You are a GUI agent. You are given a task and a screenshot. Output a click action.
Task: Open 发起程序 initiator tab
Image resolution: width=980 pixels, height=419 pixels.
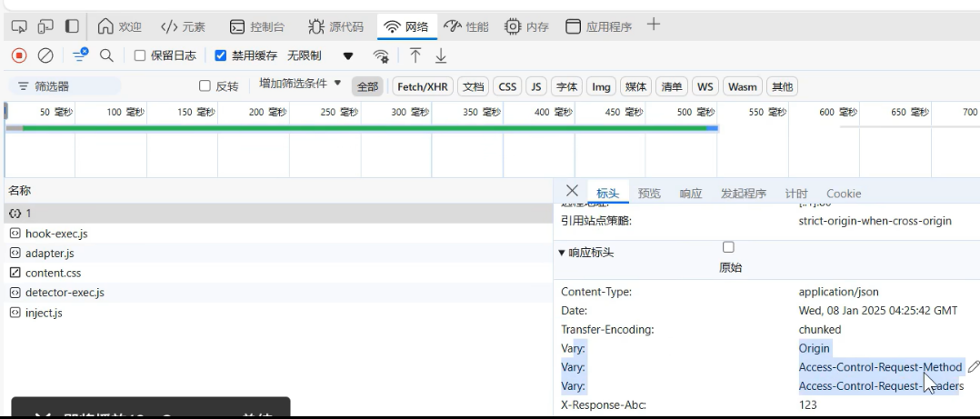pyautogui.click(x=743, y=193)
